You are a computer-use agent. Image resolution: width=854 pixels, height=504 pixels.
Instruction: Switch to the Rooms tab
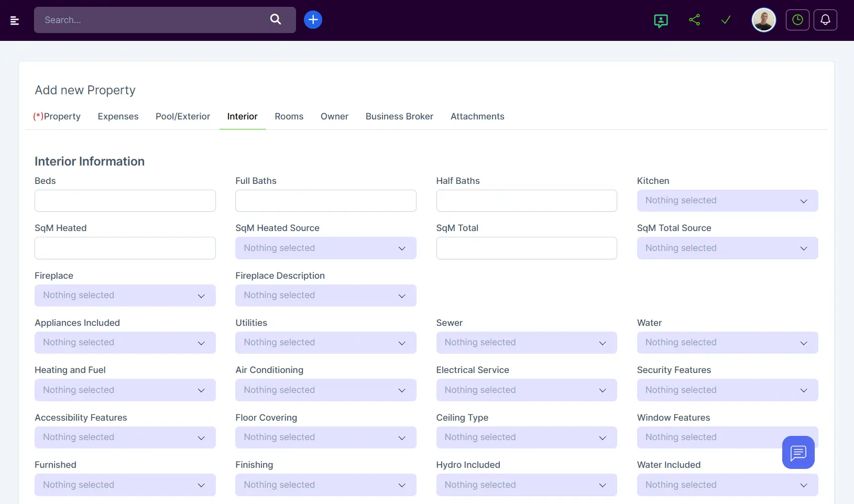coord(289,116)
